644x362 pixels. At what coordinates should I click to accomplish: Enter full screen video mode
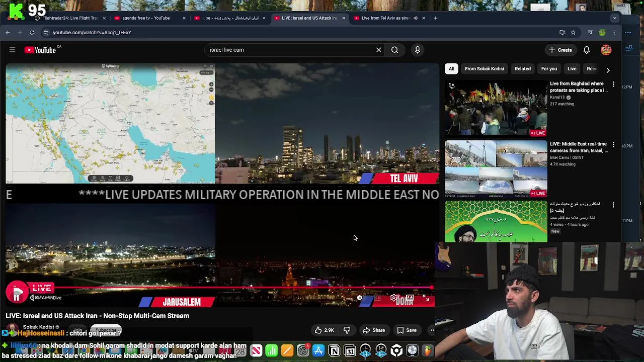point(426,298)
